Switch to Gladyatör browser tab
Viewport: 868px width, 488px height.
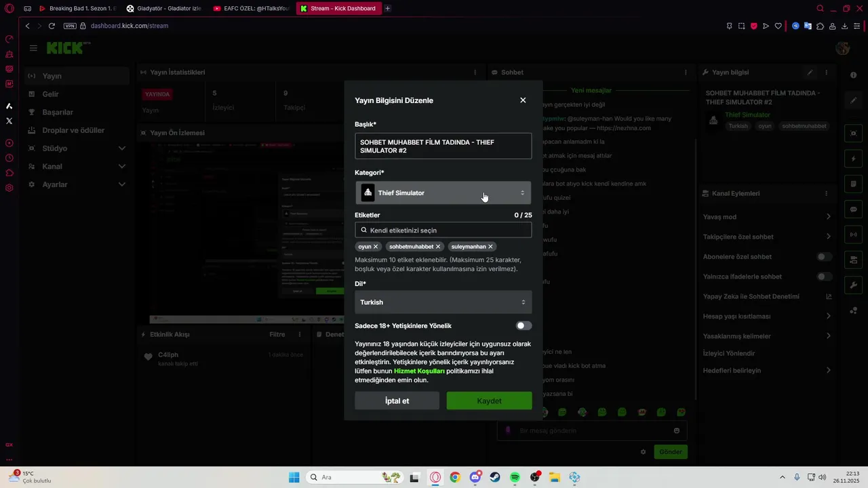pos(165,9)
